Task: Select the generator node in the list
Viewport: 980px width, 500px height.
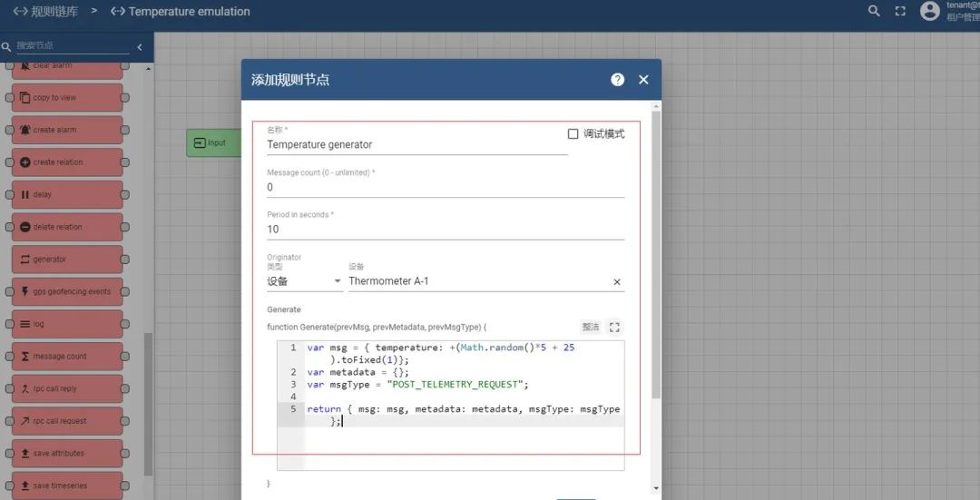Action: (67, 260)
